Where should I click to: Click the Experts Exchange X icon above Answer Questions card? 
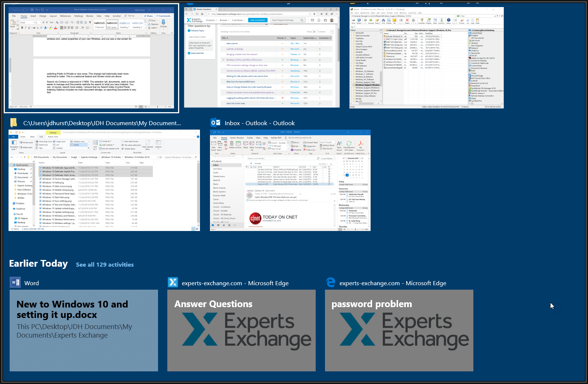click(x=173, y=283)
